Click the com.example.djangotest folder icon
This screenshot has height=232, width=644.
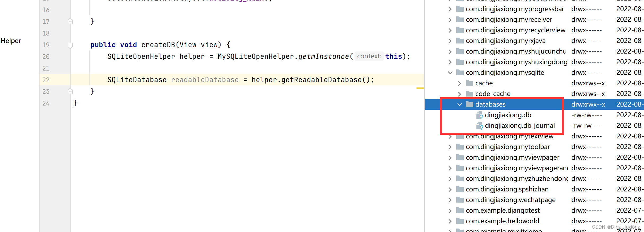point(460,210)
